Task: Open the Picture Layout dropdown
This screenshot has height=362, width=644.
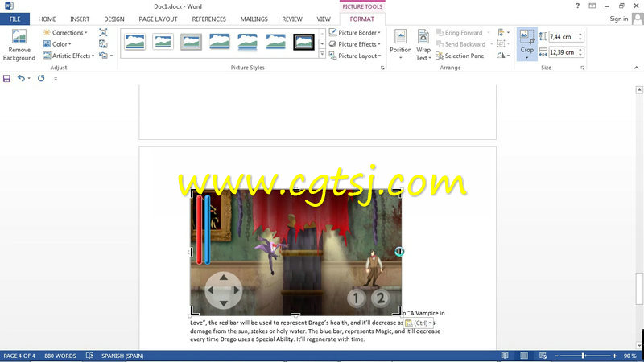Action: tap(355, 56)
